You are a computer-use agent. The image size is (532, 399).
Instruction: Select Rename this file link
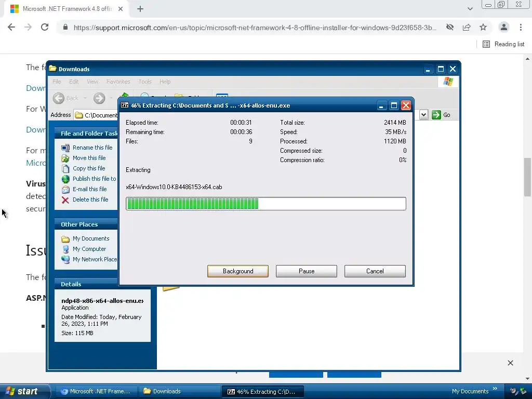point(92,148)
